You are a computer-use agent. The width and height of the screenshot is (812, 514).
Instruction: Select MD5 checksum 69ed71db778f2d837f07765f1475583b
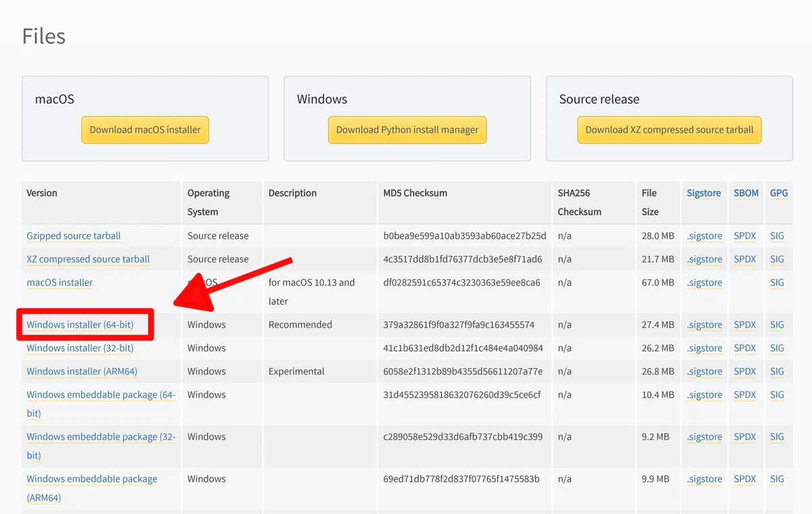click(461, 479)
